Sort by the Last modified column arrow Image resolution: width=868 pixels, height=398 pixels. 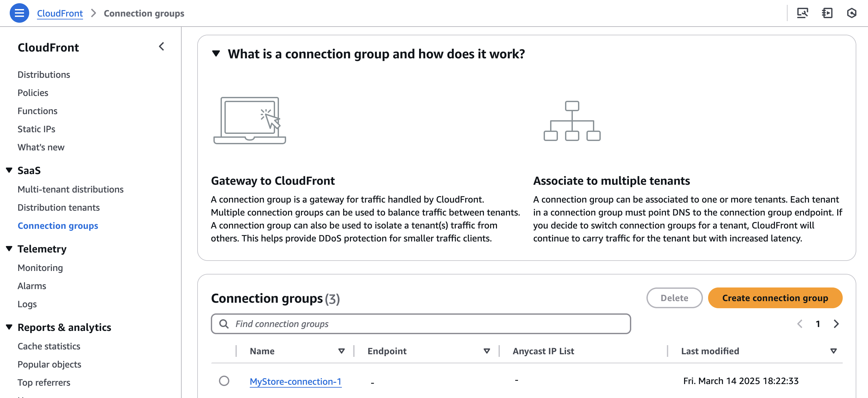[833, 351]
